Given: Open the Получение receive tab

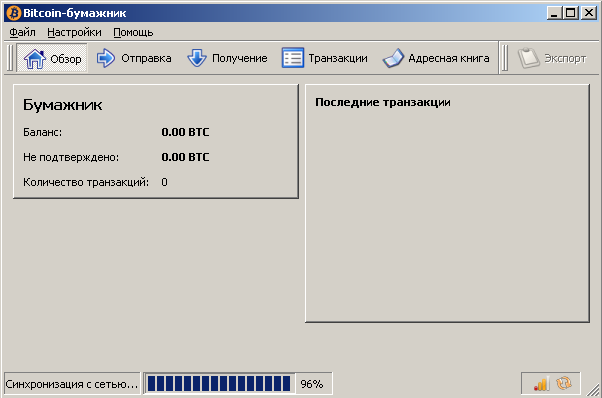Looking at the screenshot, I should (x=227, y=58).
